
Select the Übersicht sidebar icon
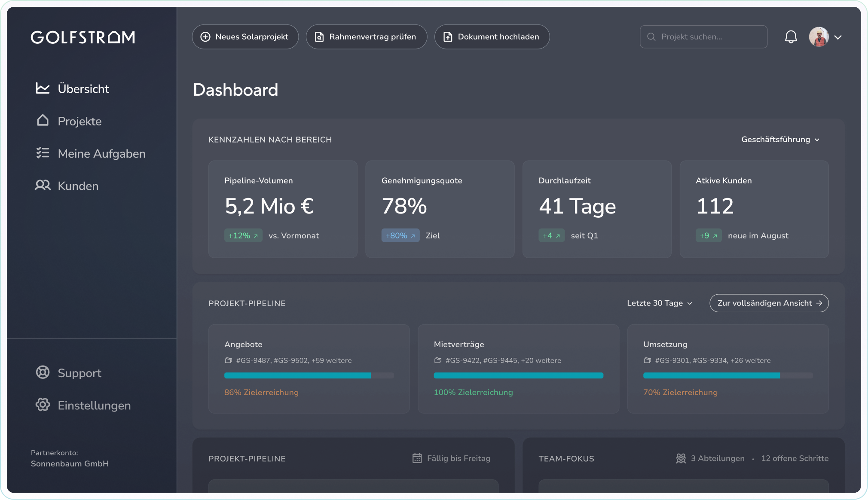[x=43, y=88]
